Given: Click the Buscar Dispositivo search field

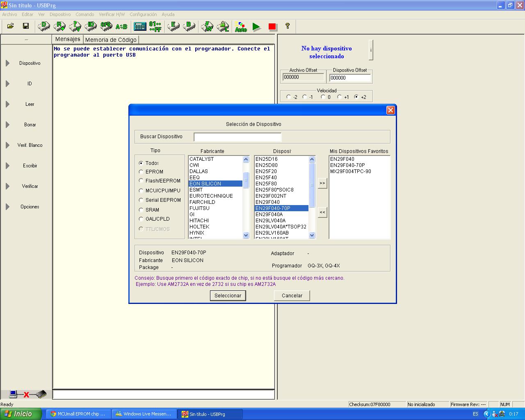Looking at the screenshot, I should 237,137.
